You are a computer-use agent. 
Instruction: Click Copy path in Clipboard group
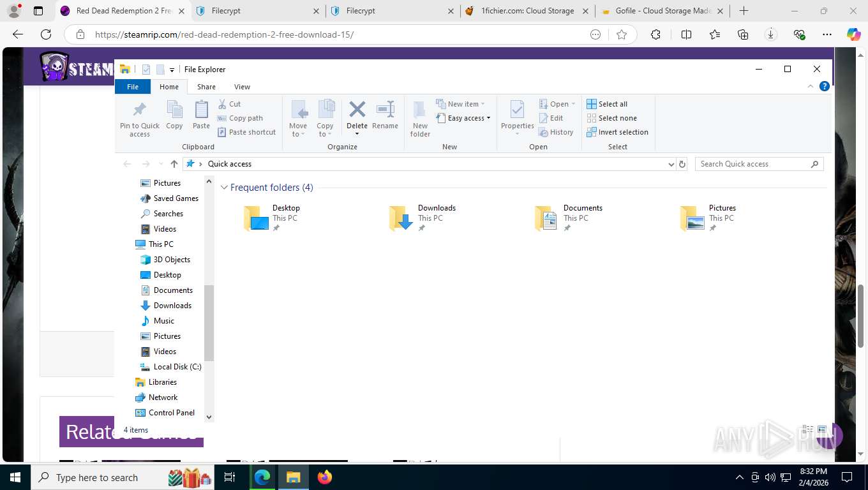(240, 118)
